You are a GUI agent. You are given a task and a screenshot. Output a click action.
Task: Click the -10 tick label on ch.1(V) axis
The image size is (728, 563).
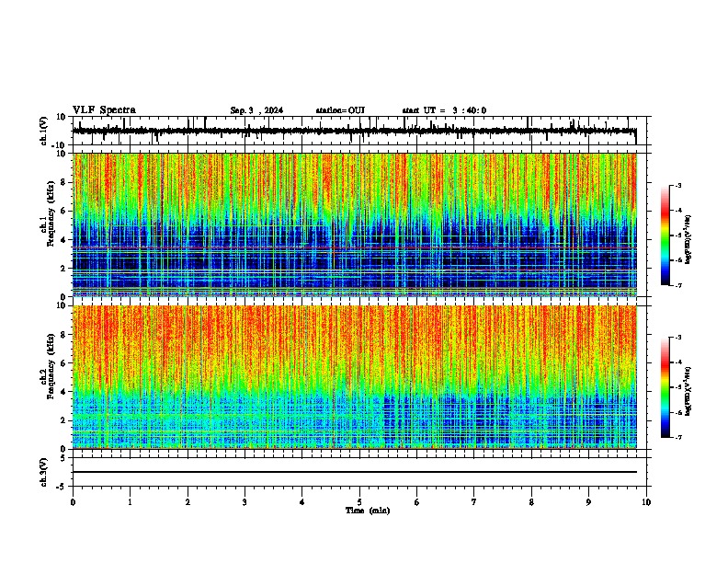pyautogui.click(x=60, y=145)
